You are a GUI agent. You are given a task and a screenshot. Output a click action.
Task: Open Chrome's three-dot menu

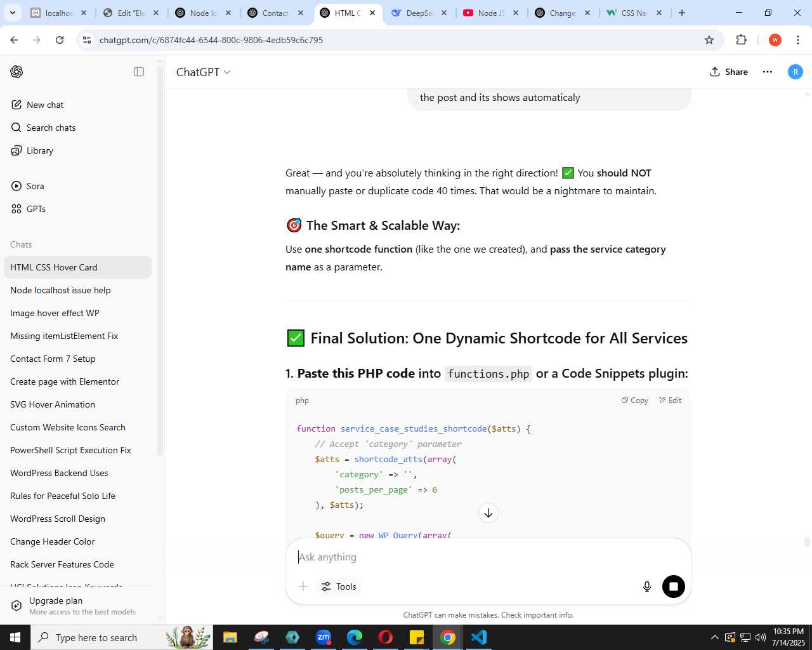pyautogui.click(x=797, y=40)
